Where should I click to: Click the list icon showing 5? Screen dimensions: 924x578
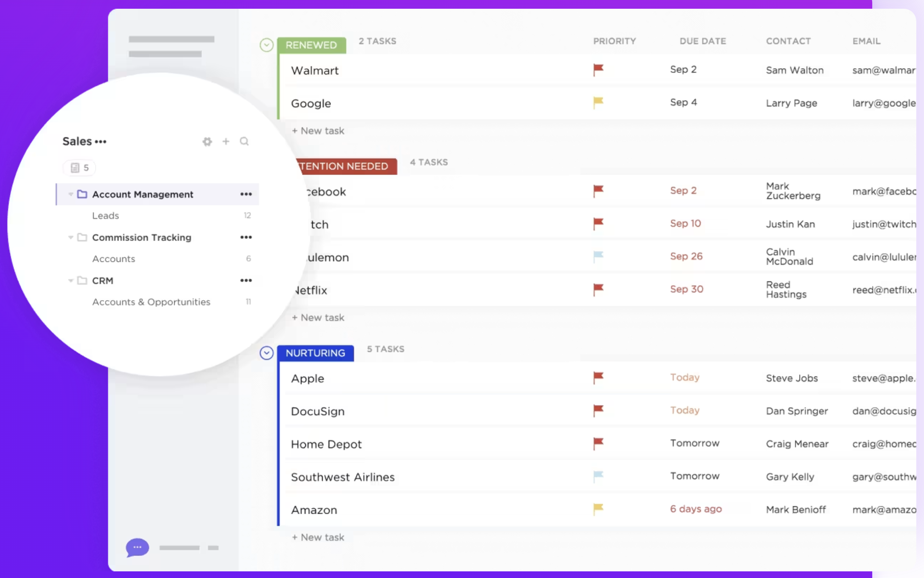(x=79, y=168)
